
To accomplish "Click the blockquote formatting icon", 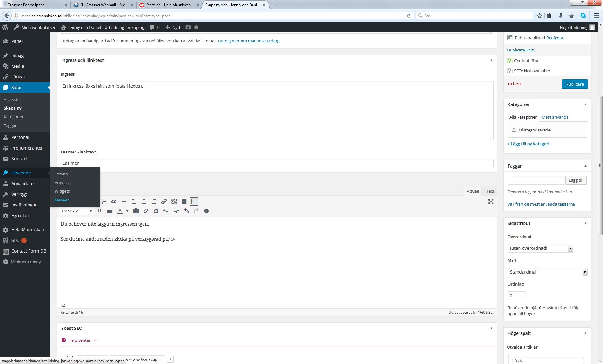I will [x=114, y=201].
